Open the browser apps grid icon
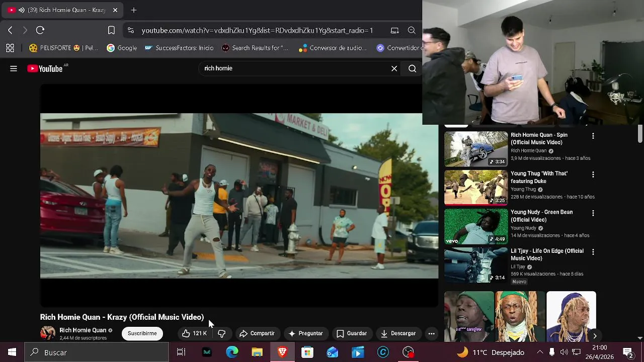The width and height of the screenshot is (644, 362). click(10, 48)
